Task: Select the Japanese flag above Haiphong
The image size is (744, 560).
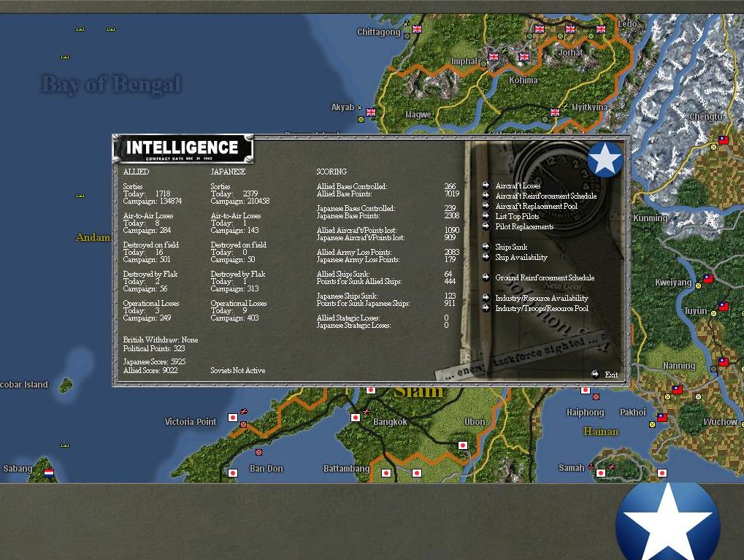Action: pos(586,390)
